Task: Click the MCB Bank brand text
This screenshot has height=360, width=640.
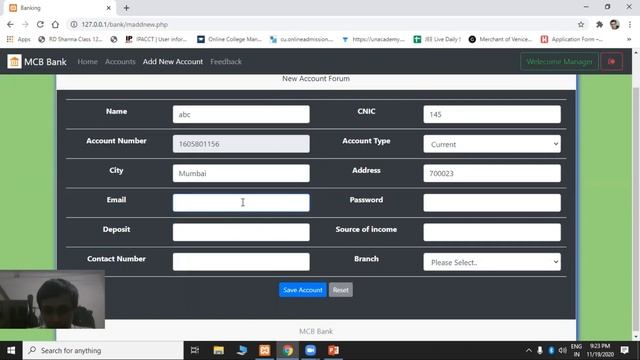Action: pyautogui.click(x=45, y=62)
